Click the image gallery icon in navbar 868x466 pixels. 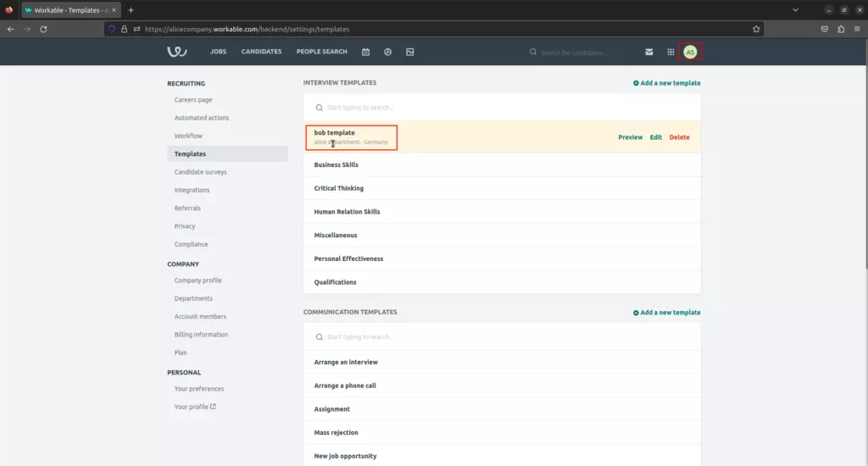point(410,52)
